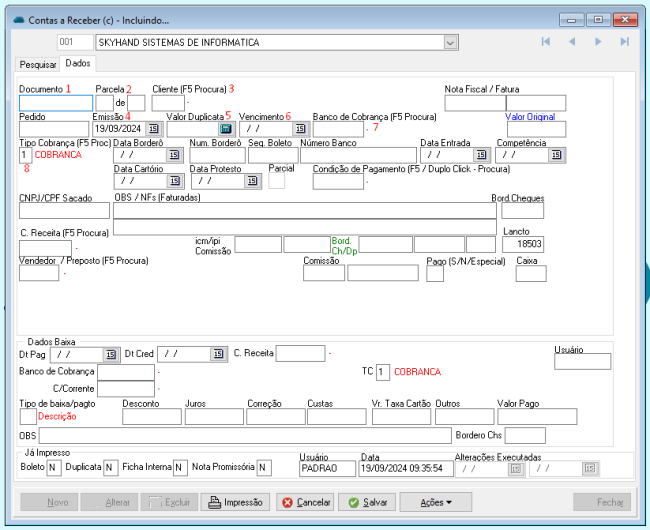
Task: Click the Documento input field
Action: pyautogui.click(x=55, y=103)
